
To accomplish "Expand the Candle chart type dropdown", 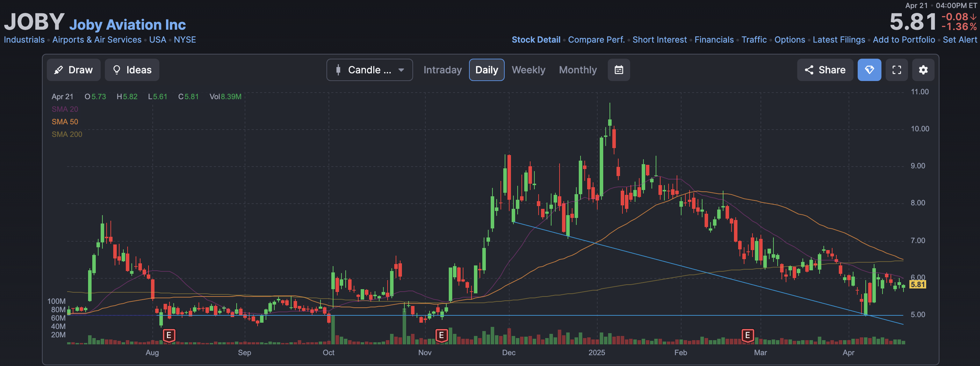I will point(369,70).
